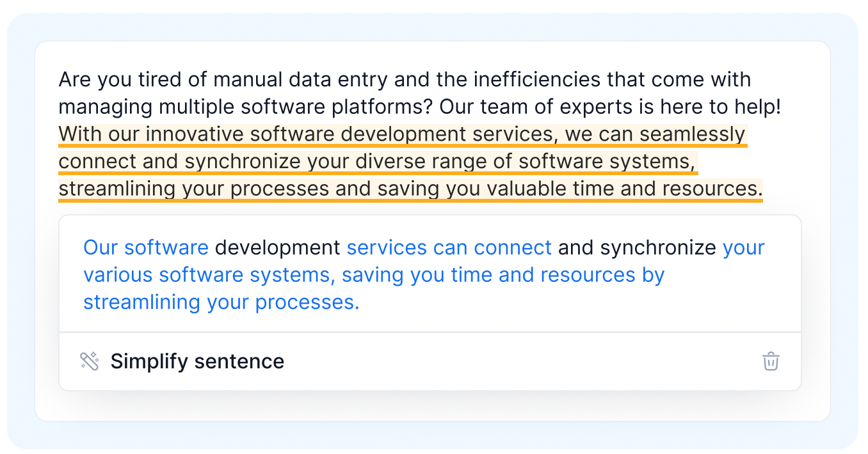This screenshot has height=454, width=868.
Task: Click the blue text "streamlining your processes."
Action: pyautogui.click(x=221, y=302)
